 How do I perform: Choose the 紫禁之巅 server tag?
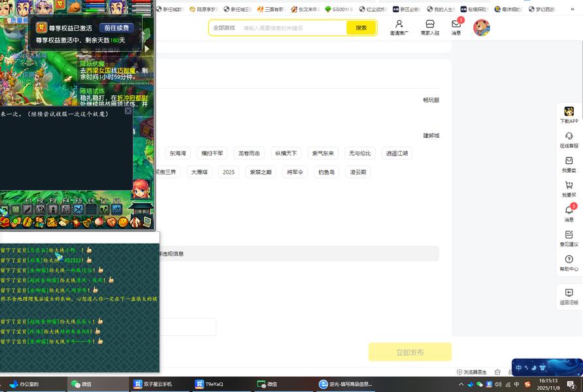coord(261,172)
